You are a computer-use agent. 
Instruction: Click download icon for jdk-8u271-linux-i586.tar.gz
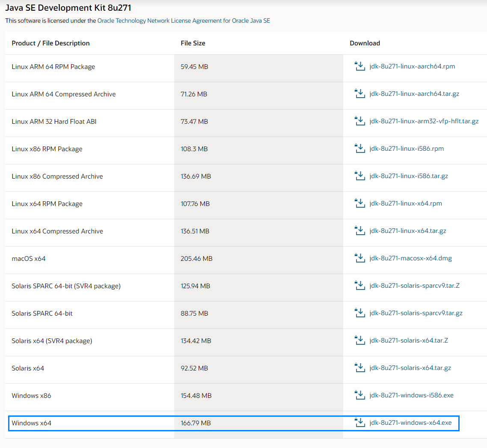click(x=359, y=176)
